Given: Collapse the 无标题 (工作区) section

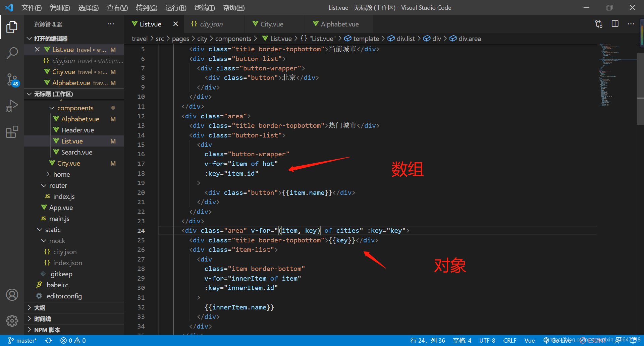Looking at the screenshot, I should click(74, 94).
